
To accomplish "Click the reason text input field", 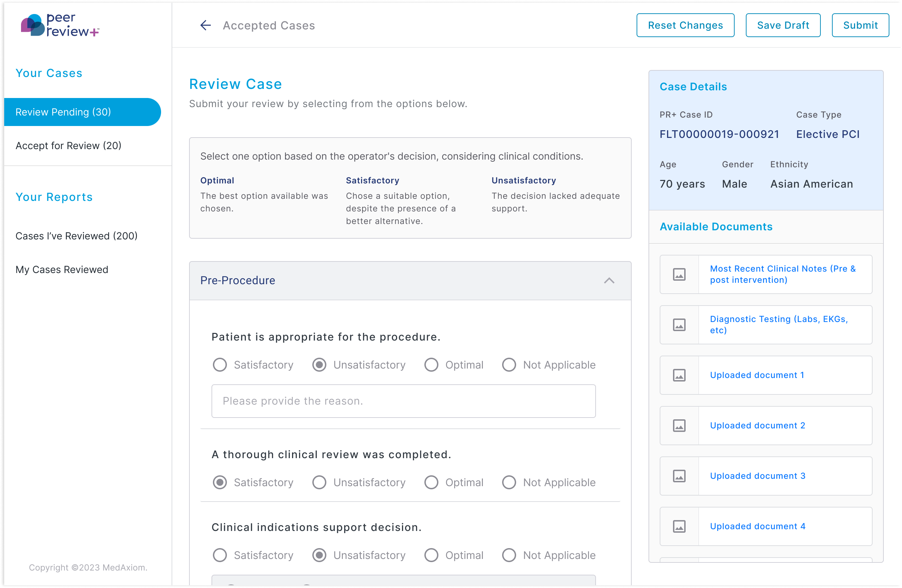I will pyautogui.click(x=403, y=401).
